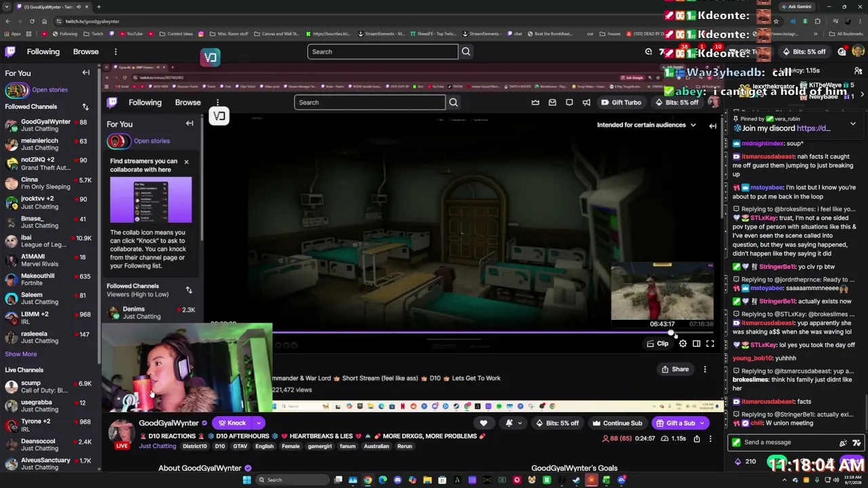Viewport: 868px width, 488px height.
Task: Click the Twitch logo inside the embedded stream
Action: tap(113, 102)
